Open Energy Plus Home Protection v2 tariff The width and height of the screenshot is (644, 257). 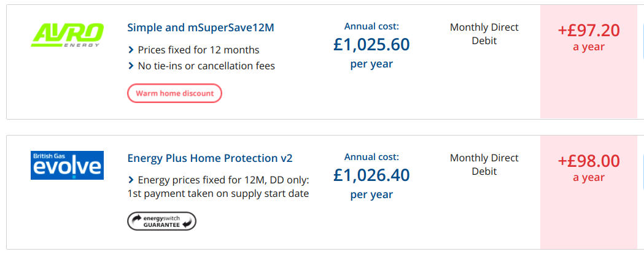pos(210,158)
